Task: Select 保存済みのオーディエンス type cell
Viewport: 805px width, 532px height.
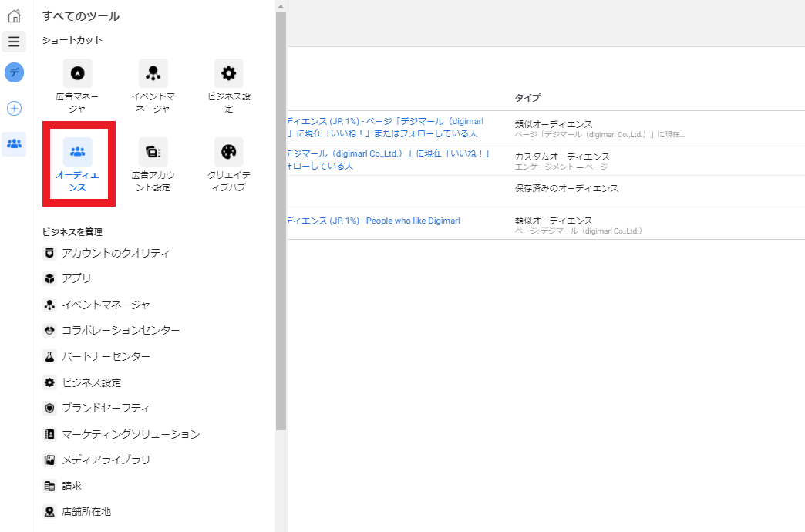Action: tap(567, 188)
